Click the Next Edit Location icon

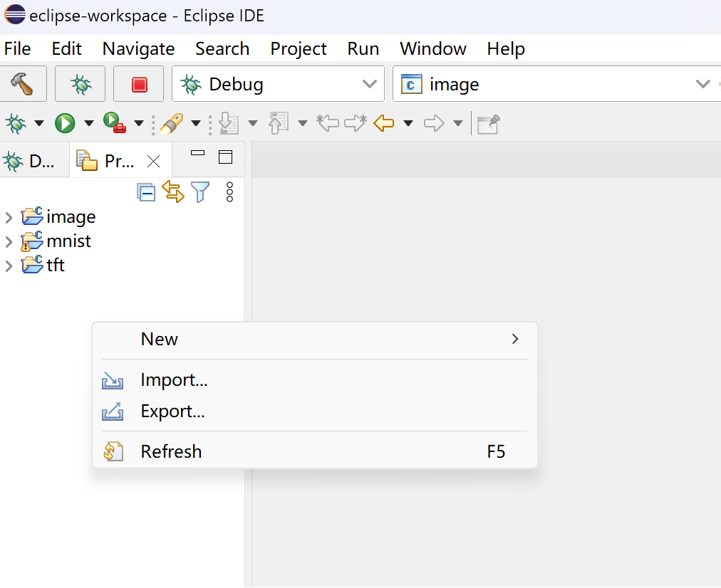click(356, 123)
